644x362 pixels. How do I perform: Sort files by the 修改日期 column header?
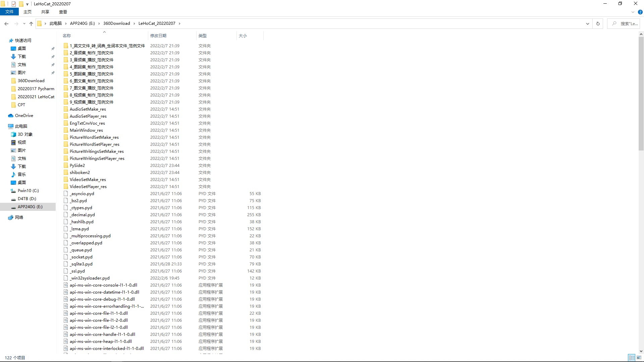(158, 36)
